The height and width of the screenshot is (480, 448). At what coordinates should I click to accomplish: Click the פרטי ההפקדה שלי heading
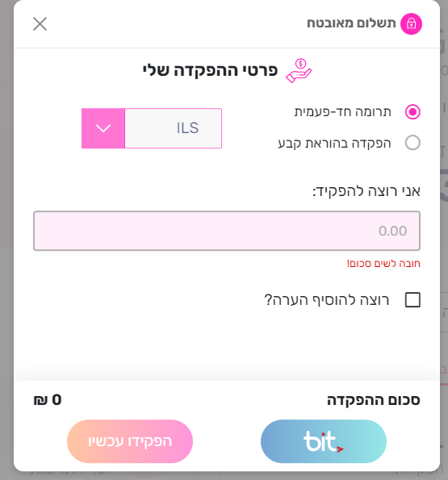pos(210,70)
